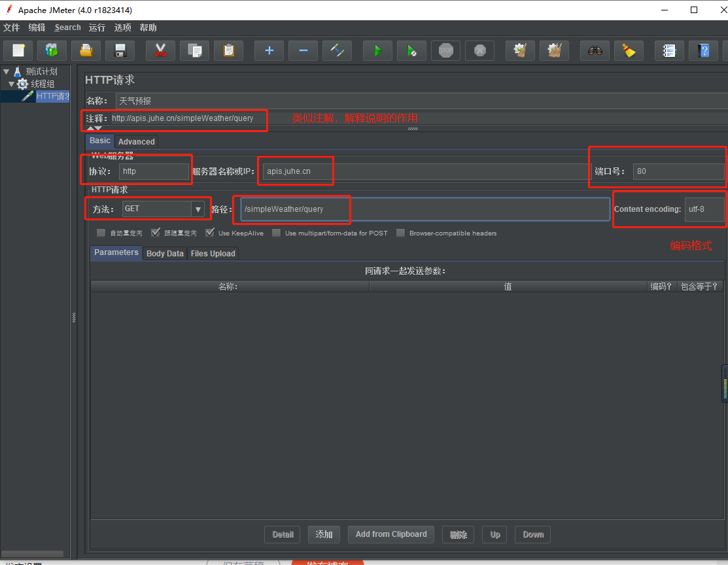Toggle the Use KeepAlive checkbox

pyautogui.click(x=210, y=233)
